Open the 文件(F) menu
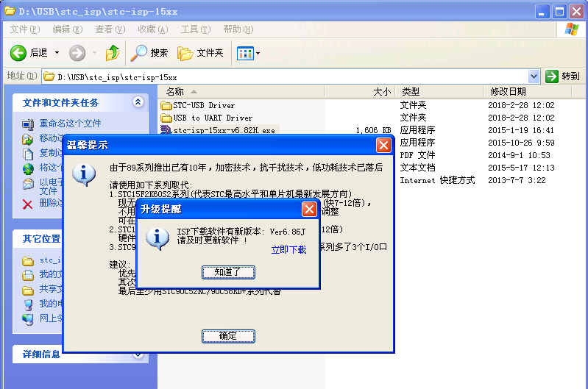 25,29
